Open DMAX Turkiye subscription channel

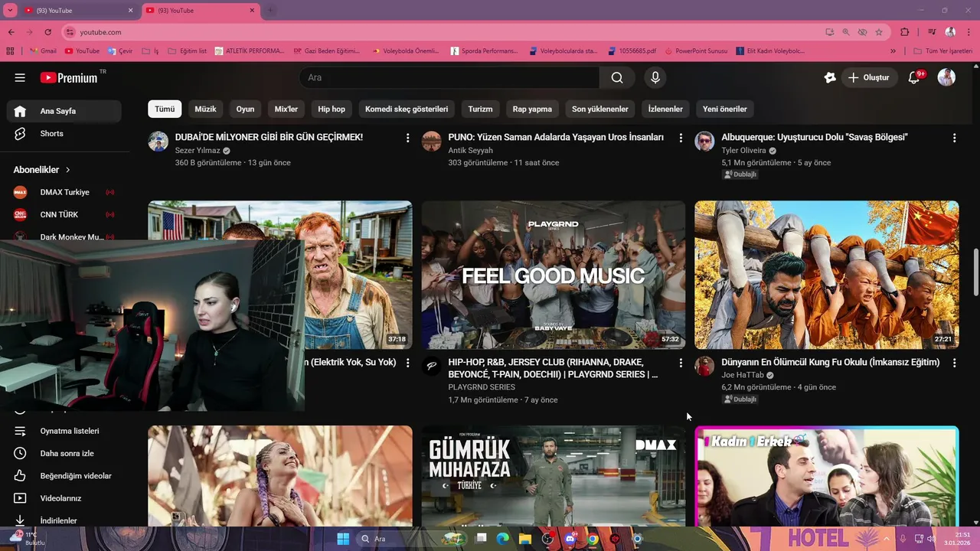click(x=64, y=192)
